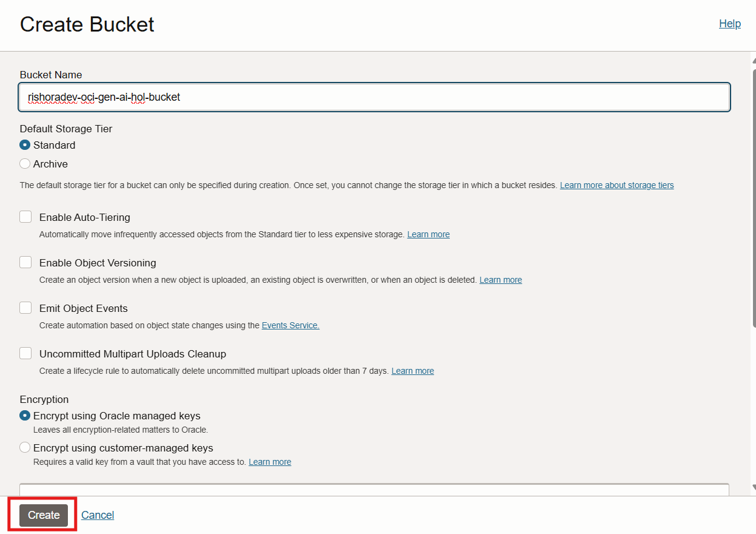
Task: Choose the Archive storage tier
Action: [x=25, y=164]
